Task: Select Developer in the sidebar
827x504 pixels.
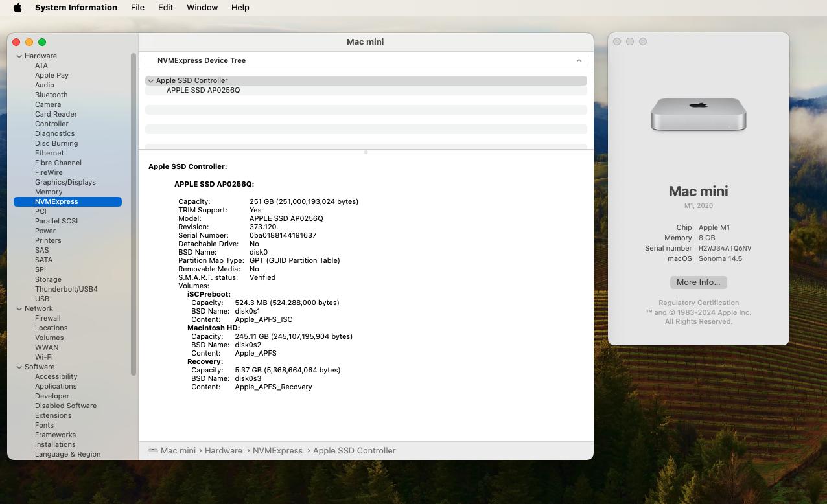Action: coord(52,396)
